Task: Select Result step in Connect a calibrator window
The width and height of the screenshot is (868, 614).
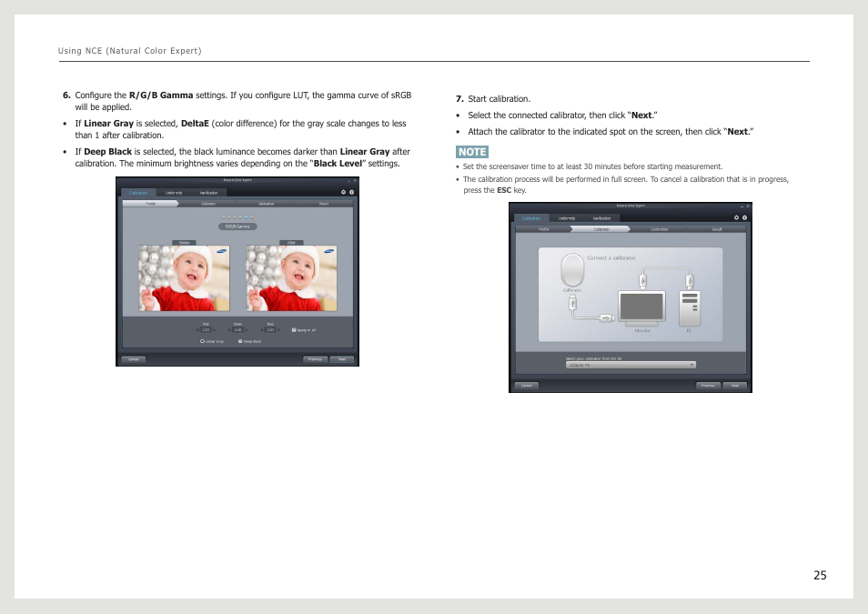Action: pyautogui.click(x=717, y=229)
